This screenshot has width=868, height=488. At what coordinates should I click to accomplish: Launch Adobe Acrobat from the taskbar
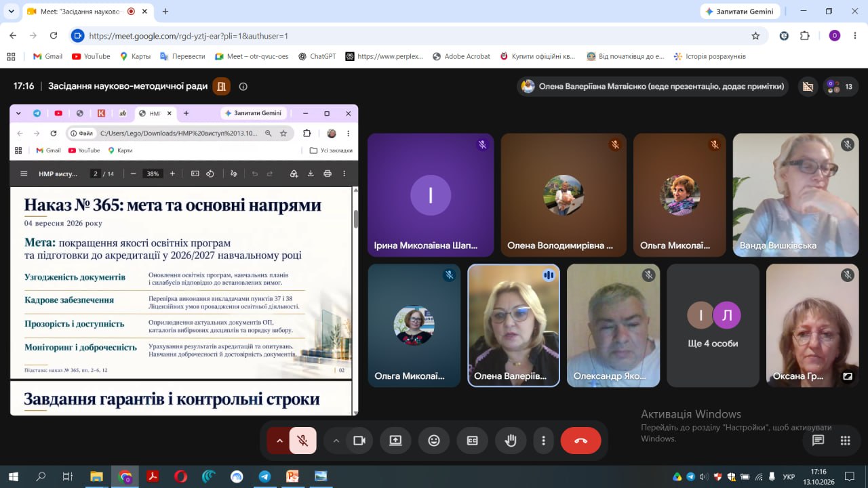click(153, 476)
